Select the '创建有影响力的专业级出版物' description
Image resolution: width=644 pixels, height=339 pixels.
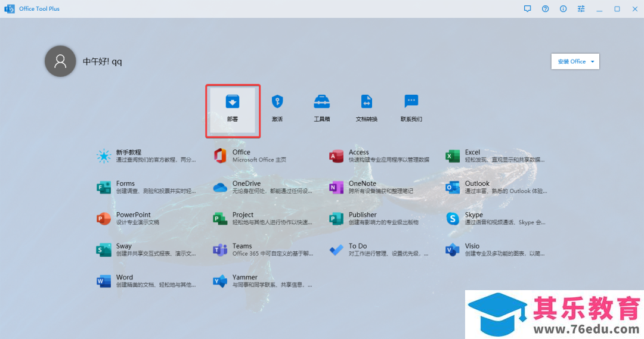(x=383, y=222)
